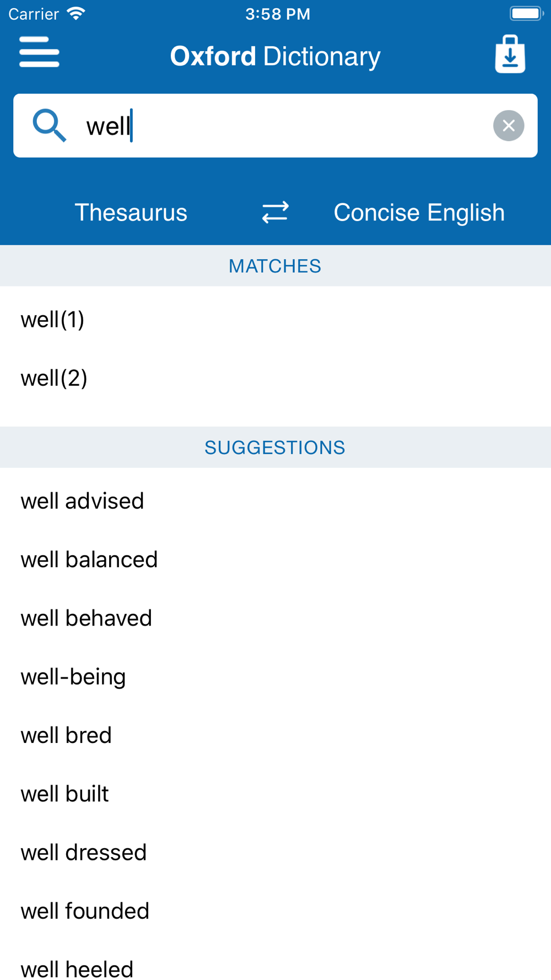Open suggestion well-being
551x980 pixels.
[275, 677]
